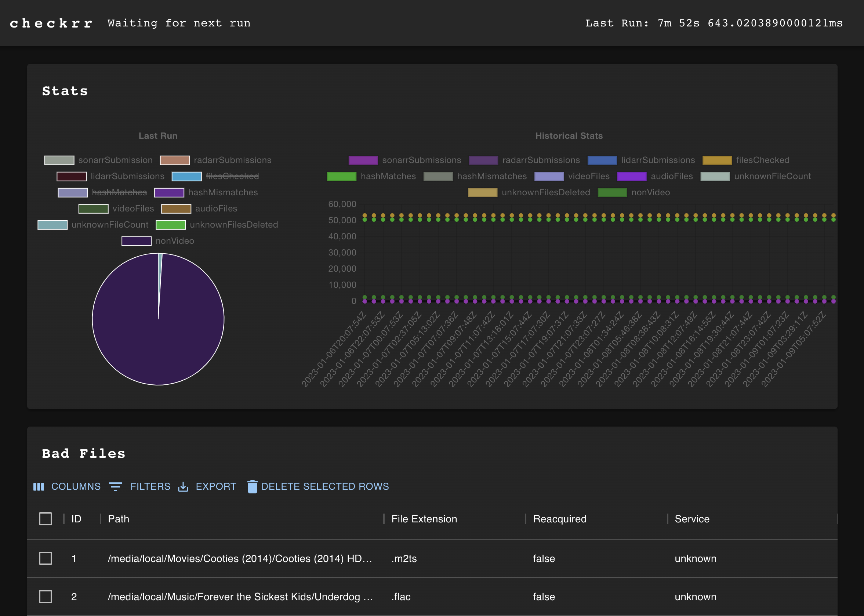Screen dimensions: 864x616
Task: Hide videoFiles in Last Run legend
Action: pos(116,209)
